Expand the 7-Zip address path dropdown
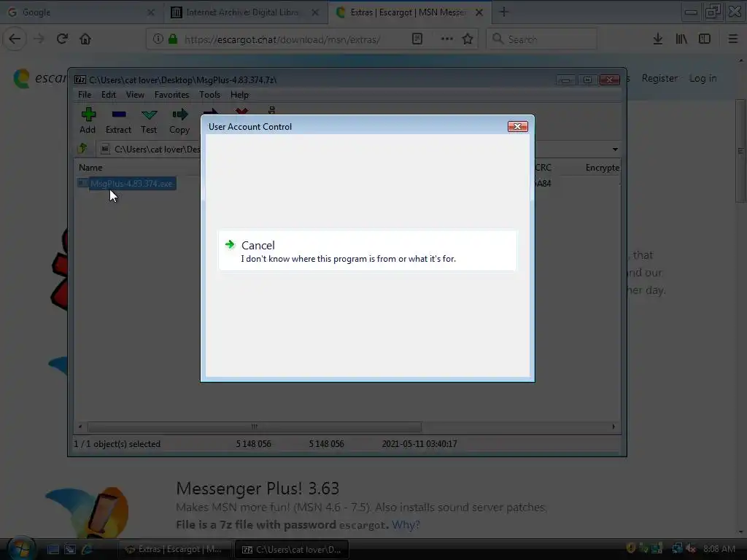This screenshot has height=560, width=747. (x=615, y=149)
